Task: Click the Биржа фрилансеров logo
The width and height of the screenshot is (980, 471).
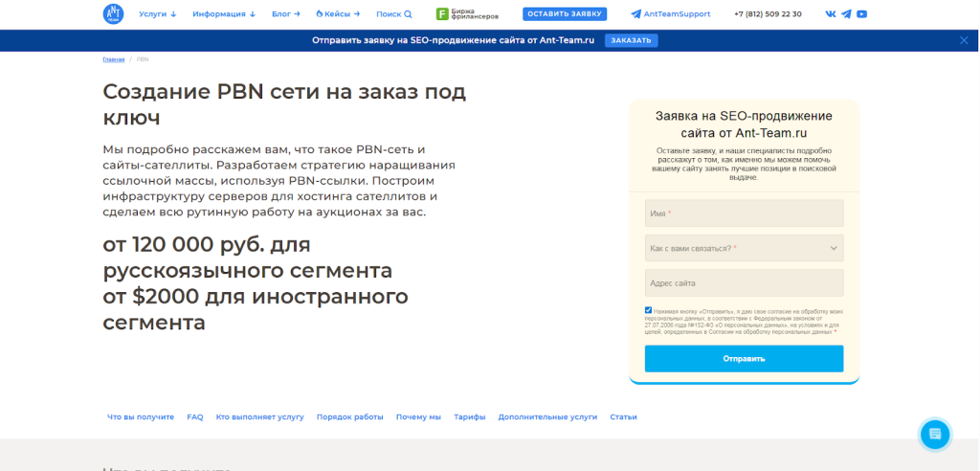Action: [x=467, y=14]
